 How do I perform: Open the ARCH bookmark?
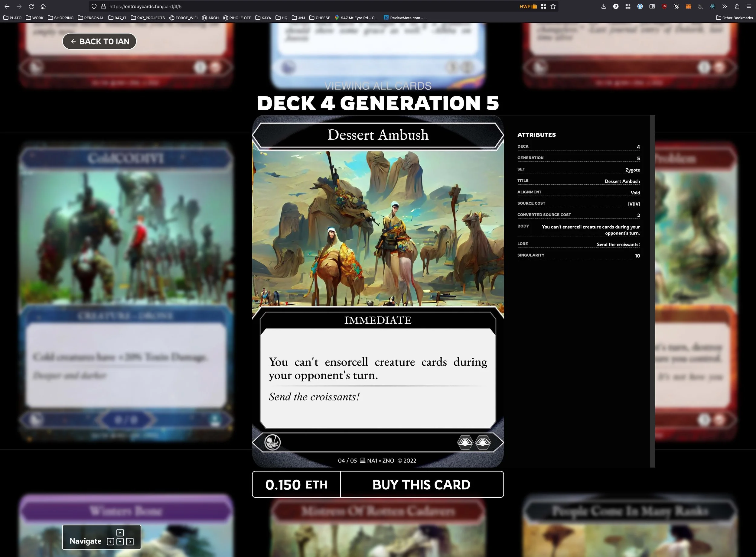[x=210, y=18]
